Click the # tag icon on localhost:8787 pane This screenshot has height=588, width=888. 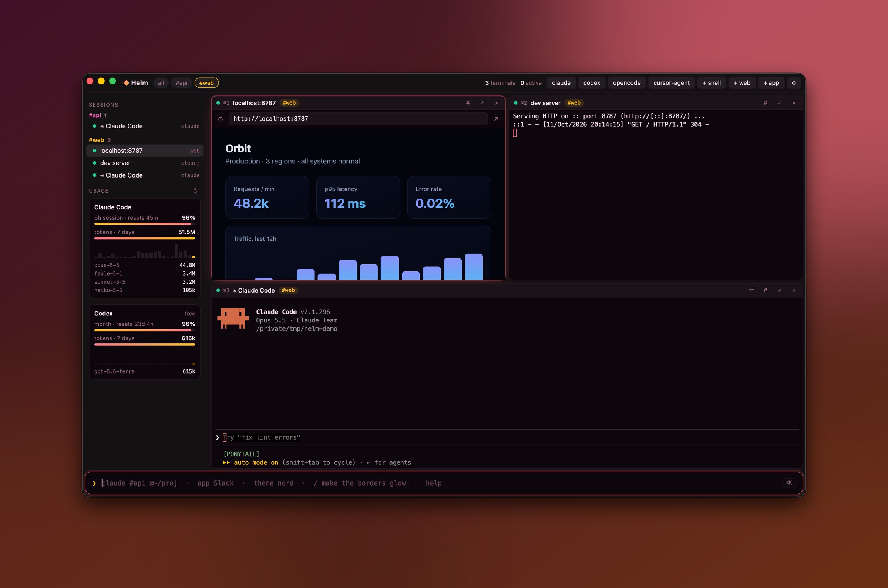(468, 103)
